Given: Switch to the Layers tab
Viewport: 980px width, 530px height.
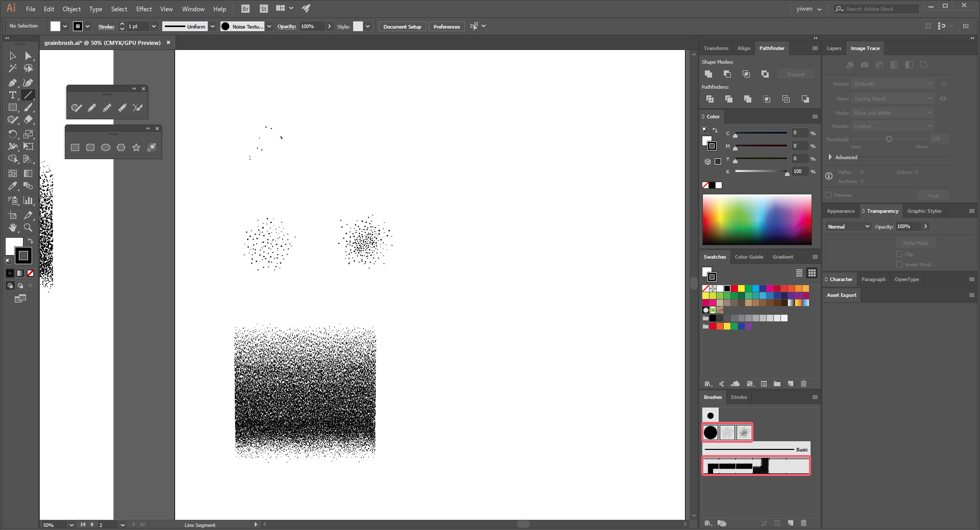Looking at the screenshot, I should click(834, 48).
